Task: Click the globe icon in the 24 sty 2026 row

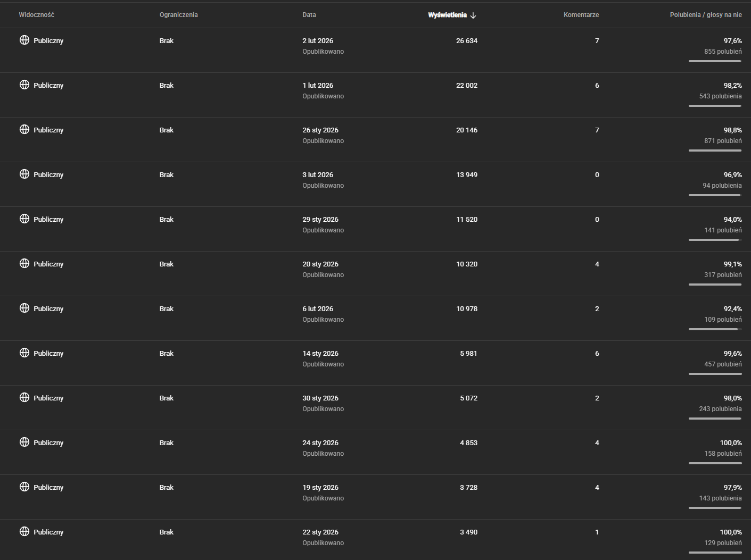Action: click(24, 442)
